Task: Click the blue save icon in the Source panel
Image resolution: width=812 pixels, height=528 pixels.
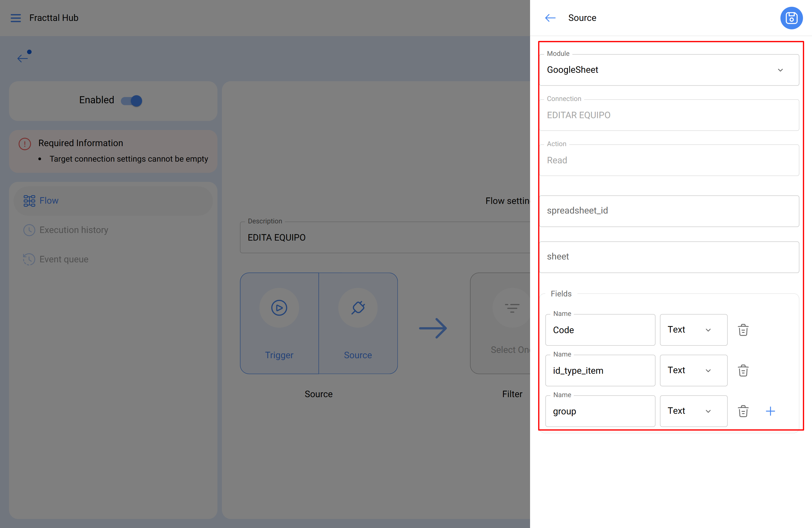Action: [791, 18]
